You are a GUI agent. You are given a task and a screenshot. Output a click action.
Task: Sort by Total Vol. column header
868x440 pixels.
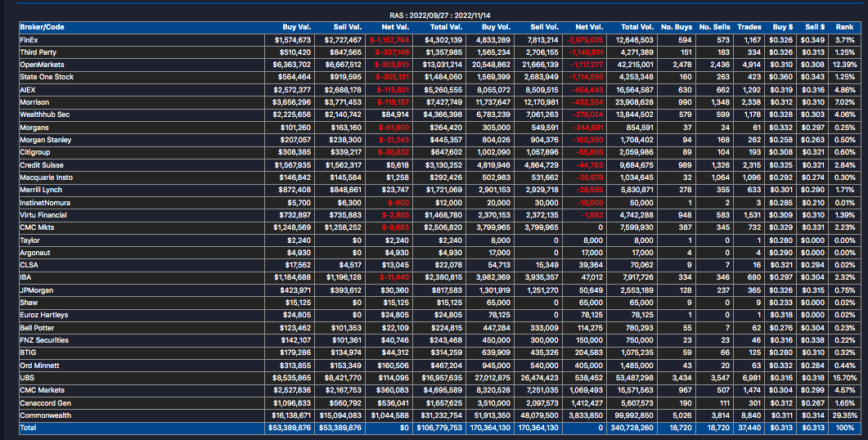pos(637,27)
